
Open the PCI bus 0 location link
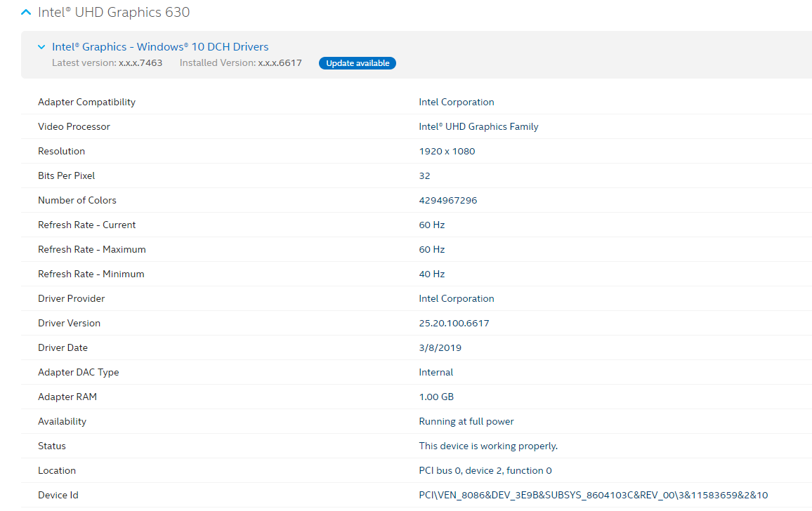pyautogui.click(x=484, y=470)
